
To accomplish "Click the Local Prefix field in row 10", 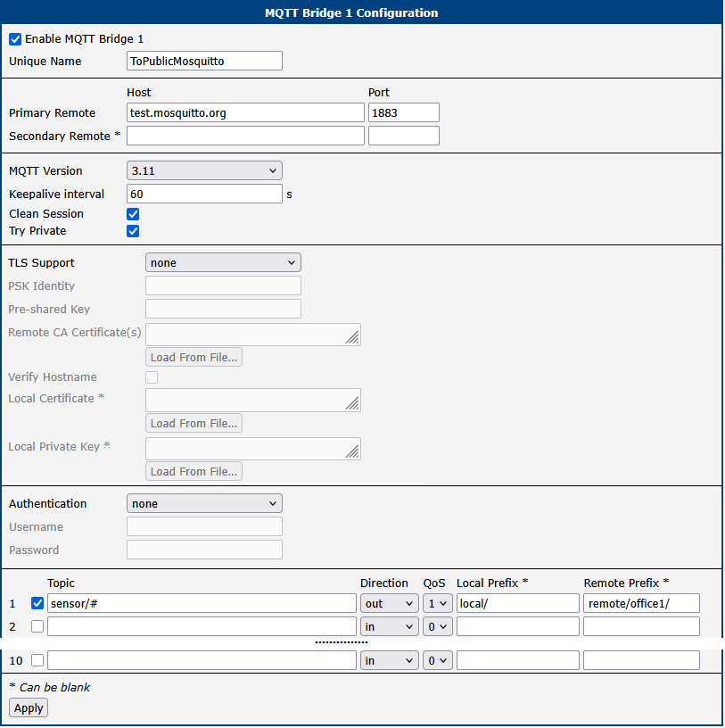I will tap(518, 661).
